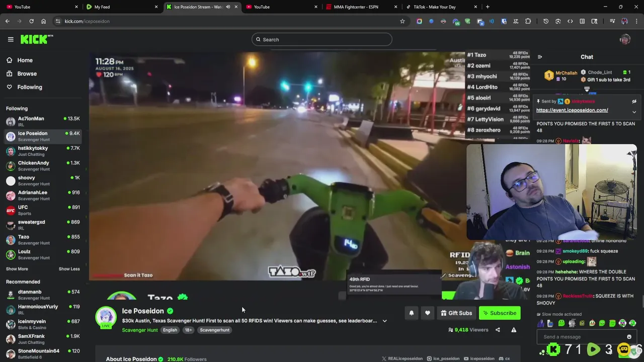
Task: Open Following in the sidebar
Action: (x=30, y=87)
